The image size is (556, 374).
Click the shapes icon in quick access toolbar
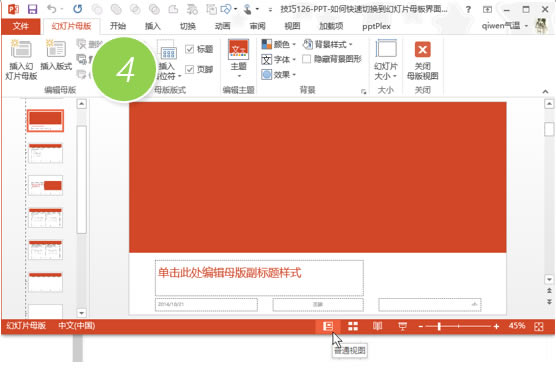point(226,9)
